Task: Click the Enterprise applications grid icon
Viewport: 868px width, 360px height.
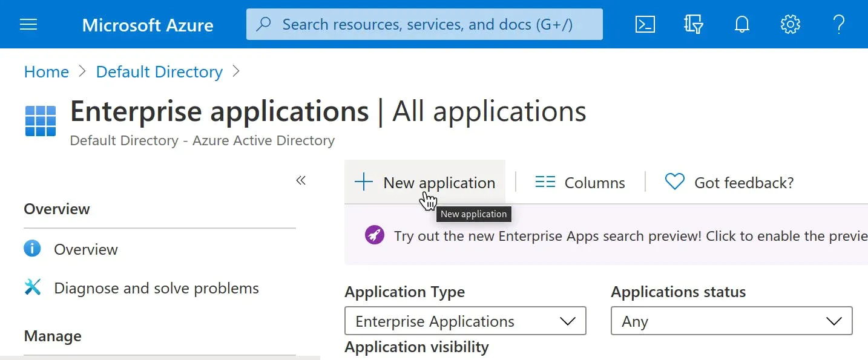Action: [41, 121]
